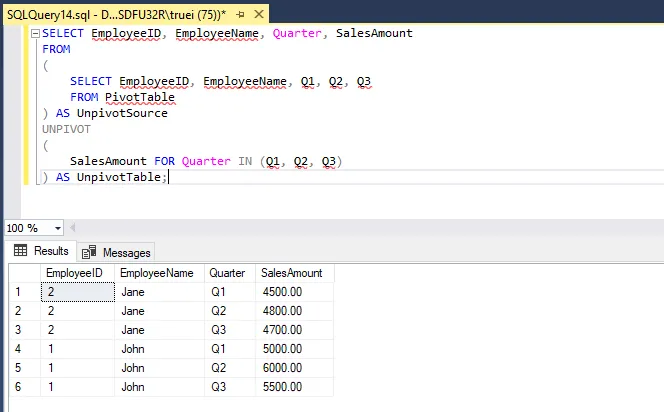The width and height of the screenshot is (664, 412).
Task: Click the Q2 cell in row 2
Action: (x=230, y=311)
